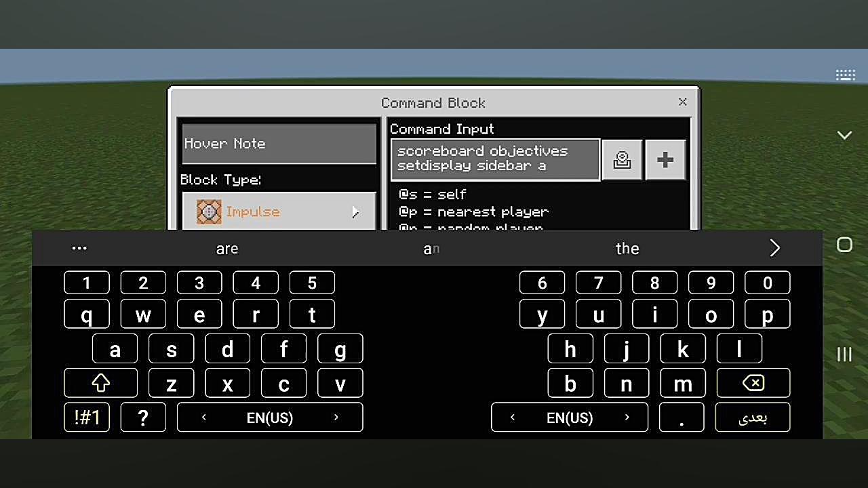
Task: Tap the letter l key
Action: tap(739, 349)
